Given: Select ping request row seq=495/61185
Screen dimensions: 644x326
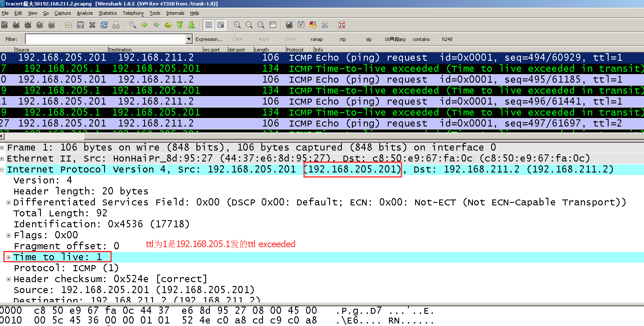Looking at the screenshot, I should (322, 80).
